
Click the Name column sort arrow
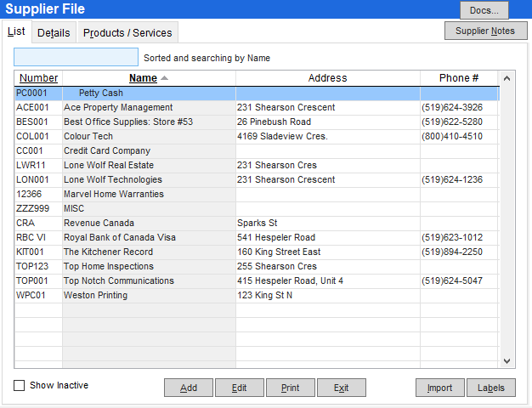[x=164, y=78]
